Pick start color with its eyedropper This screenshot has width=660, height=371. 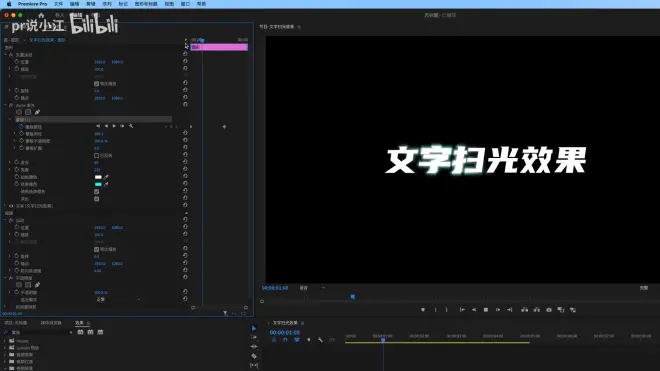106,177
